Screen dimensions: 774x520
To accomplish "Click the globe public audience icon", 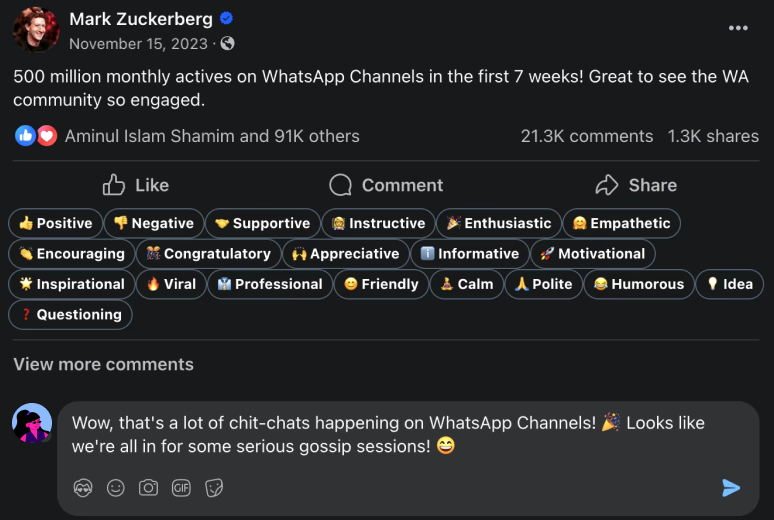I will point(228,44).
